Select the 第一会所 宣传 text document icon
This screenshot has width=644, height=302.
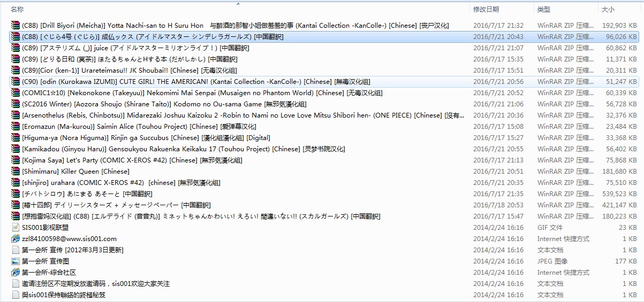click(16, 250)
